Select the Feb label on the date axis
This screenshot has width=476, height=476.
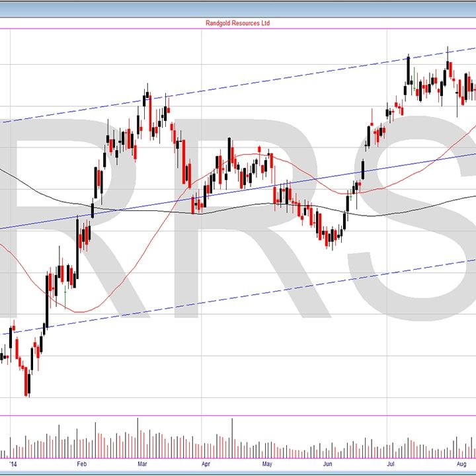[x=81, y=465]
